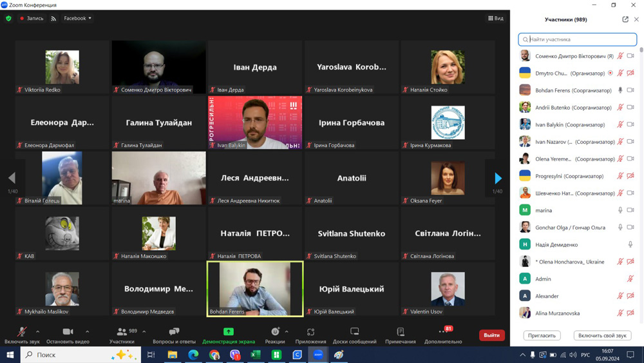Expand video options arrow beside camera
644x363 pixels.
pos(87,331)
